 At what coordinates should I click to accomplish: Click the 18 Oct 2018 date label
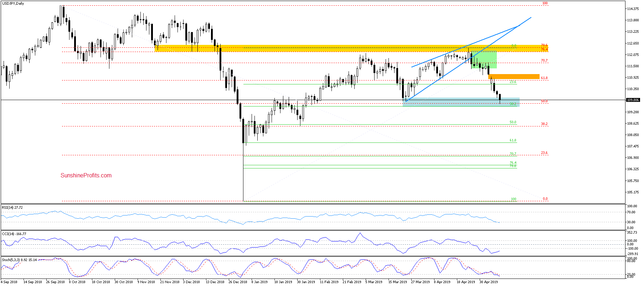pos(101,282)
